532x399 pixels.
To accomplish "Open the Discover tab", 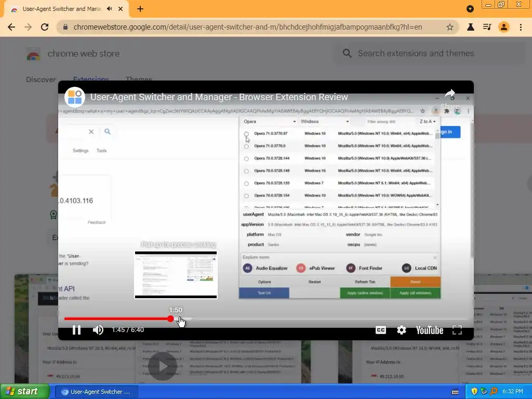I will point(41,79).
